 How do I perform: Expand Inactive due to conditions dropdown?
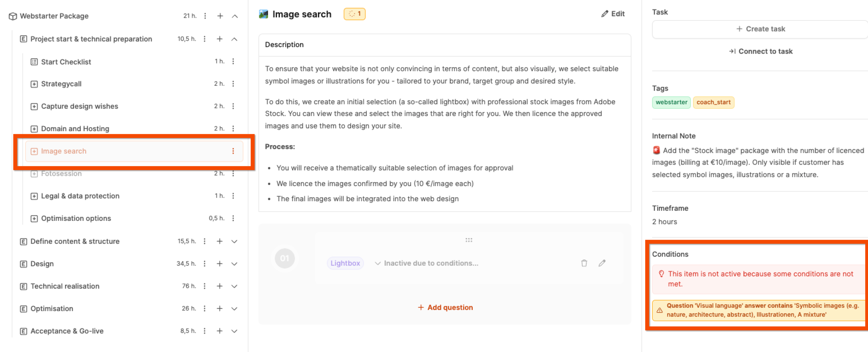tap(378, 263)
